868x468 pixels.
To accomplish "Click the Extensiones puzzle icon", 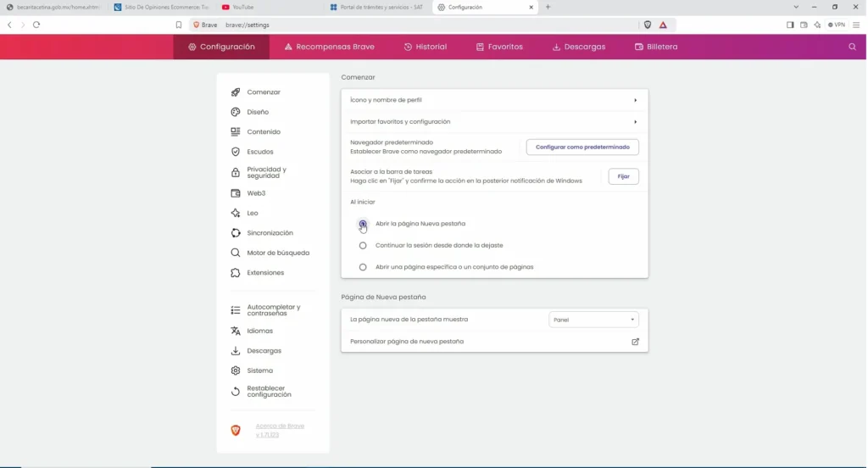I will [236, 273].
